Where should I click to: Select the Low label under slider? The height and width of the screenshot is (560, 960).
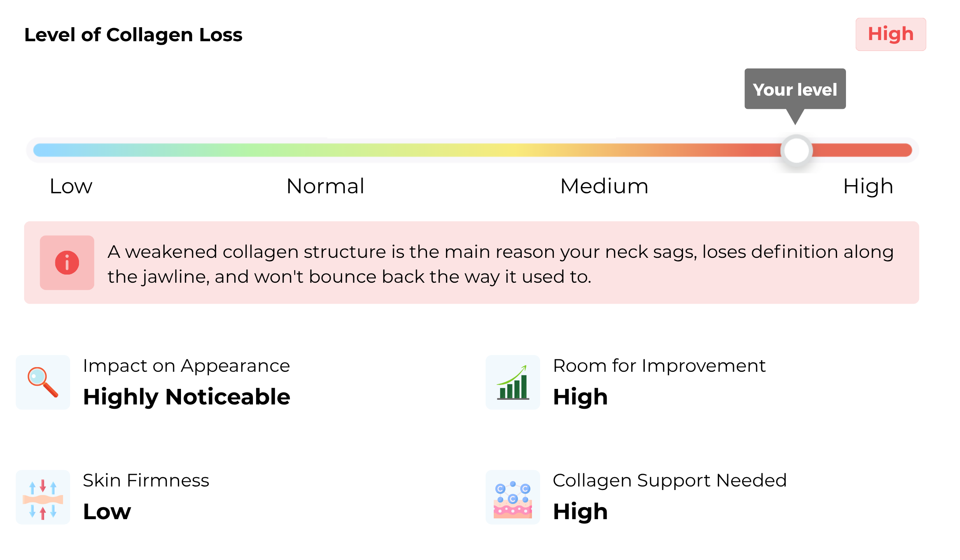(x=71, y=186)
